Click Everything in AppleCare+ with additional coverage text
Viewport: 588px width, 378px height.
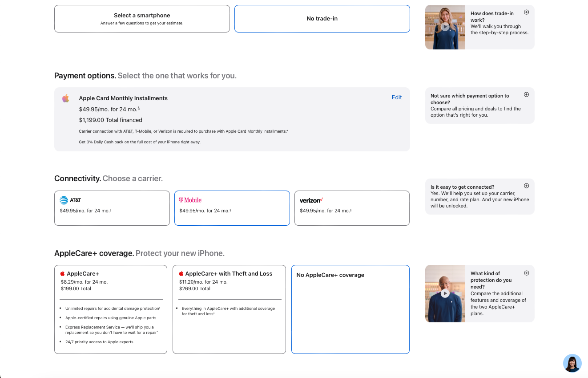click(228, 311)
